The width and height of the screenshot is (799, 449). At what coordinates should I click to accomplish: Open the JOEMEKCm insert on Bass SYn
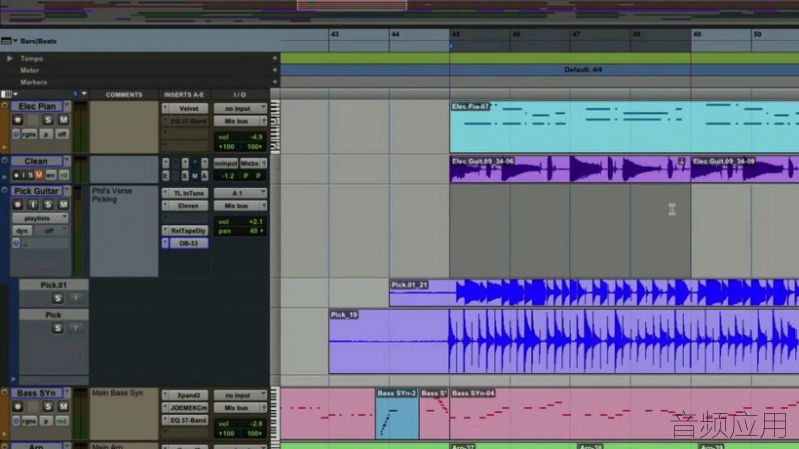[189, 408]
